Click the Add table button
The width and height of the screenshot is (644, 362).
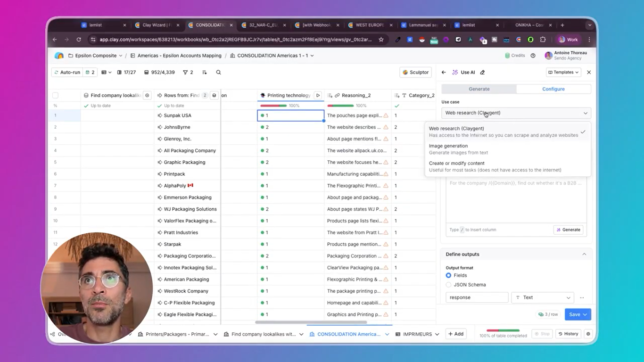click(456, 334)
